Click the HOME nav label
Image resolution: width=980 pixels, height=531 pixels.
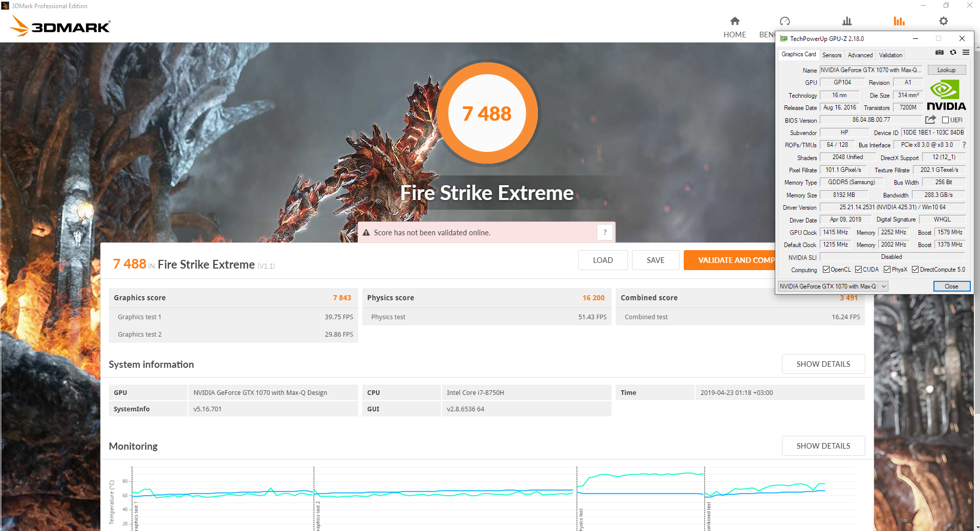(734, 34)
